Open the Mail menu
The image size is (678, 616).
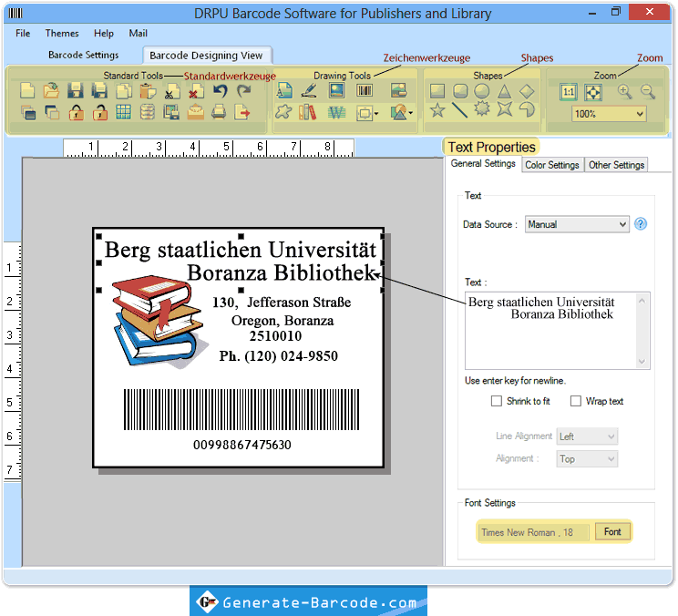click(138, 34)
